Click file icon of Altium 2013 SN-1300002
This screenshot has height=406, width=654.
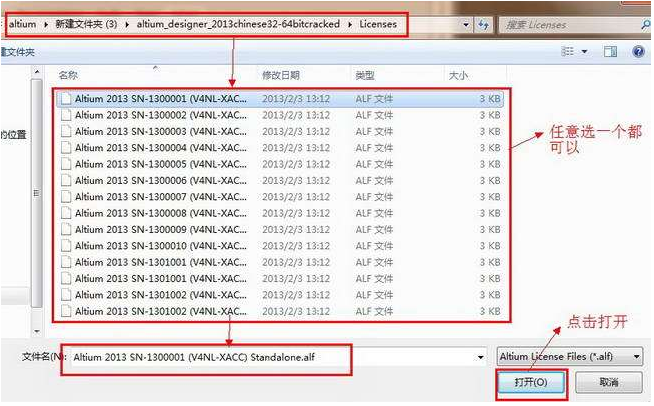click(65, 115)
